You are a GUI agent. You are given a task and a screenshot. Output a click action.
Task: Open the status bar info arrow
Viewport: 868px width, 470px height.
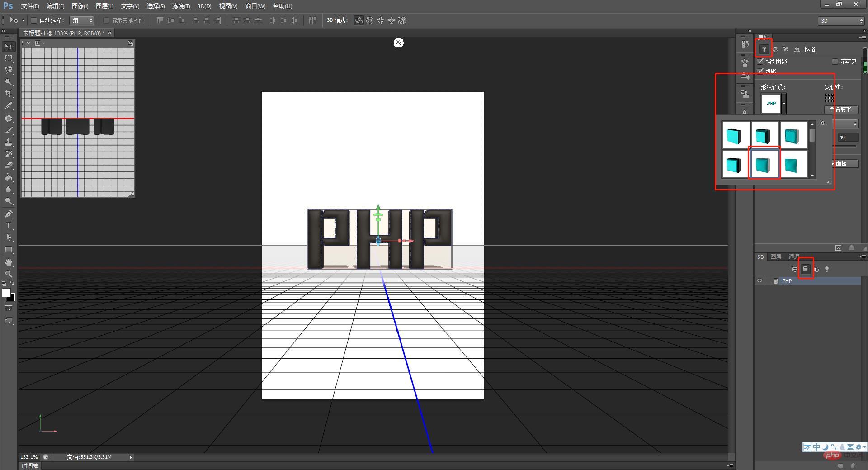pos(131,457)
